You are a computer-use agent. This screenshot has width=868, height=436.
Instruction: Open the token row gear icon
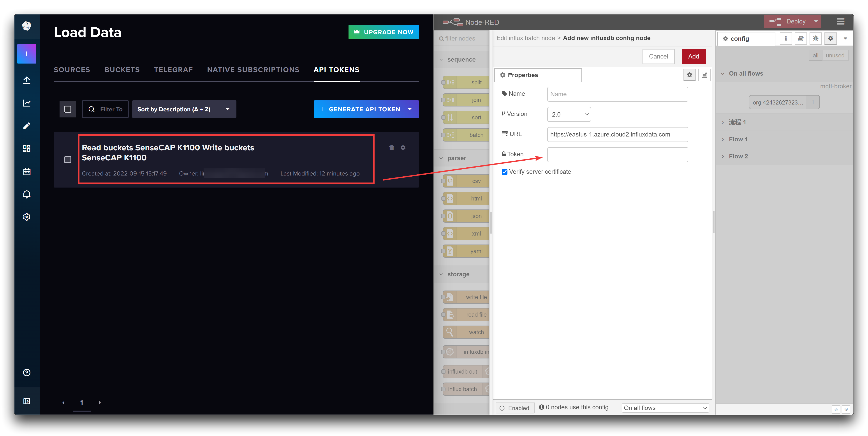click(x=403, y=148)
